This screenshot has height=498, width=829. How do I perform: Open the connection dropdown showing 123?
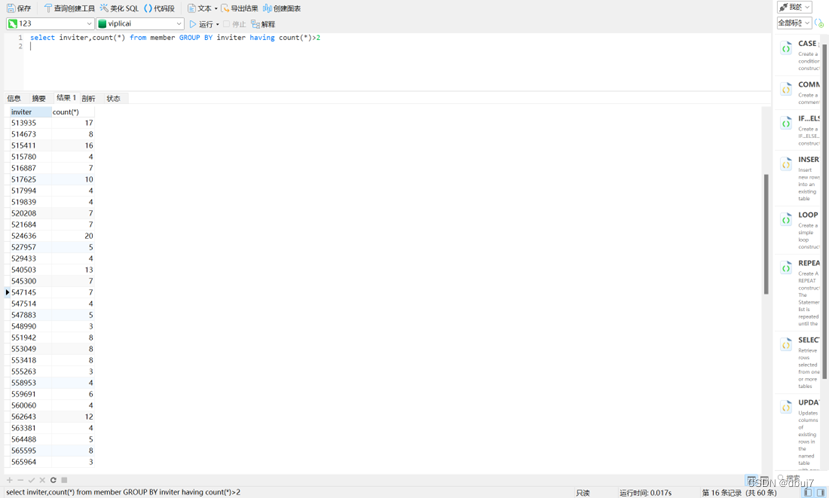click(50, 24)
